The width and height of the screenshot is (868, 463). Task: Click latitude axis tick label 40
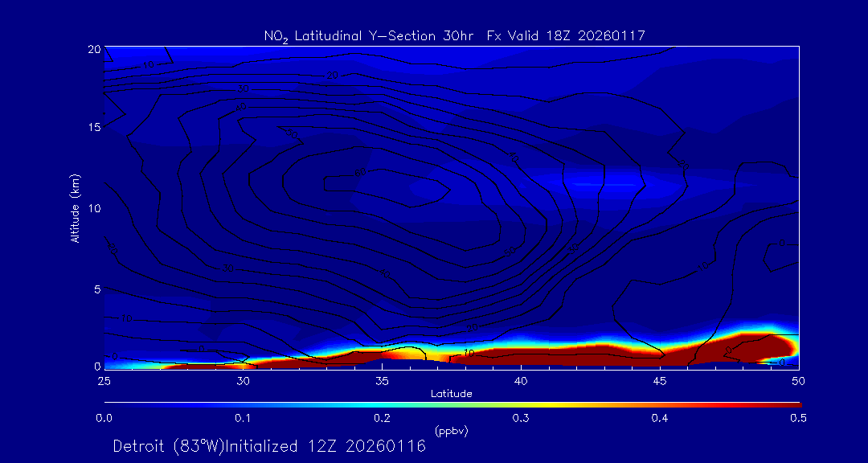[x=520, y=380]
